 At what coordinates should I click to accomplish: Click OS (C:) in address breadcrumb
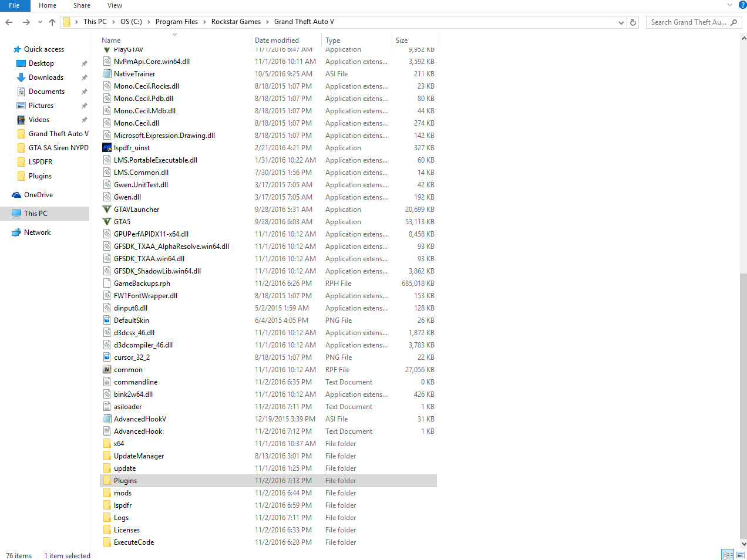point(131,22)
